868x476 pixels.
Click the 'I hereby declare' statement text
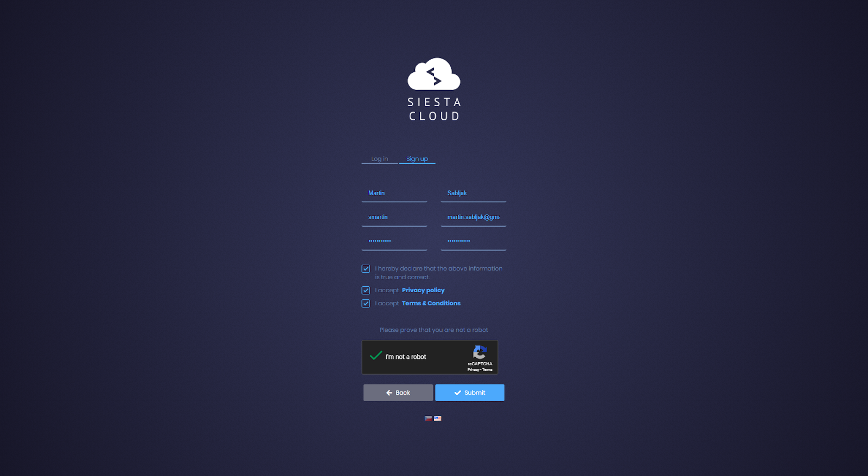439,273
